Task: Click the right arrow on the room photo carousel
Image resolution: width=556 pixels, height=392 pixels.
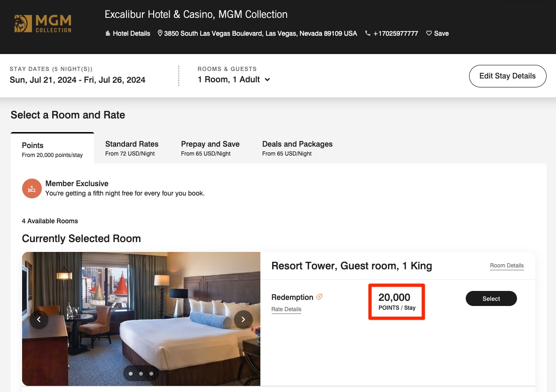Action: 243,319
